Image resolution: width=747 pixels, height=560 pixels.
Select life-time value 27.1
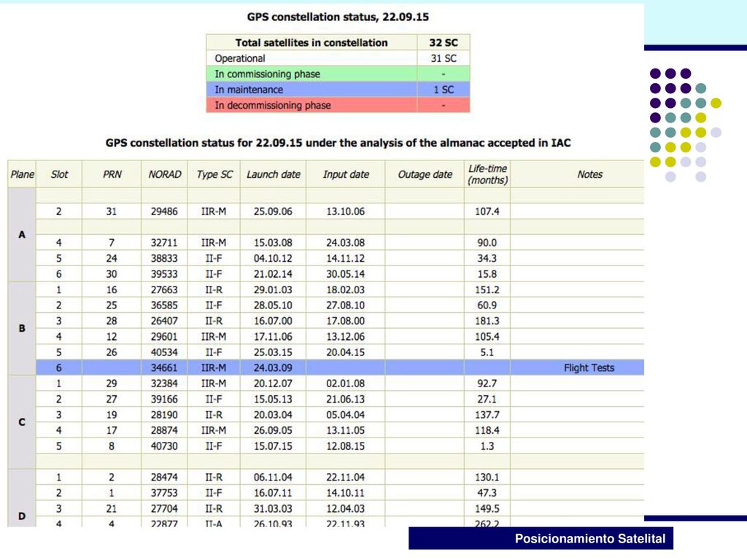(487, 399)
